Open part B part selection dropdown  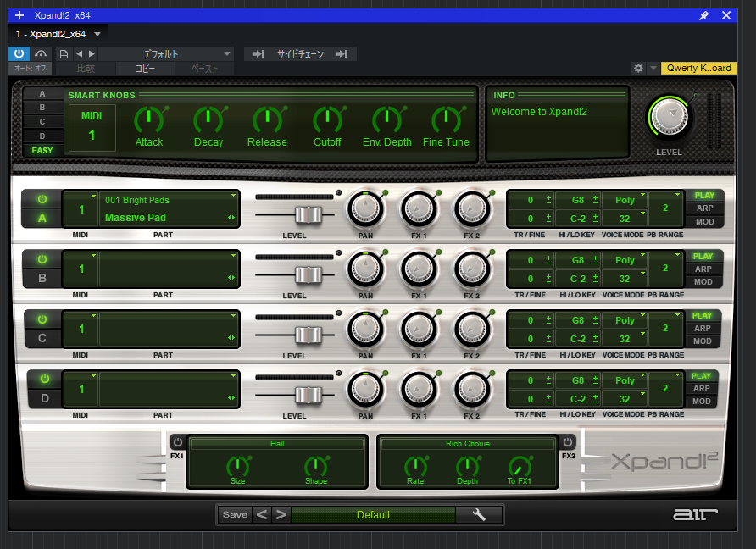[170, 269]
